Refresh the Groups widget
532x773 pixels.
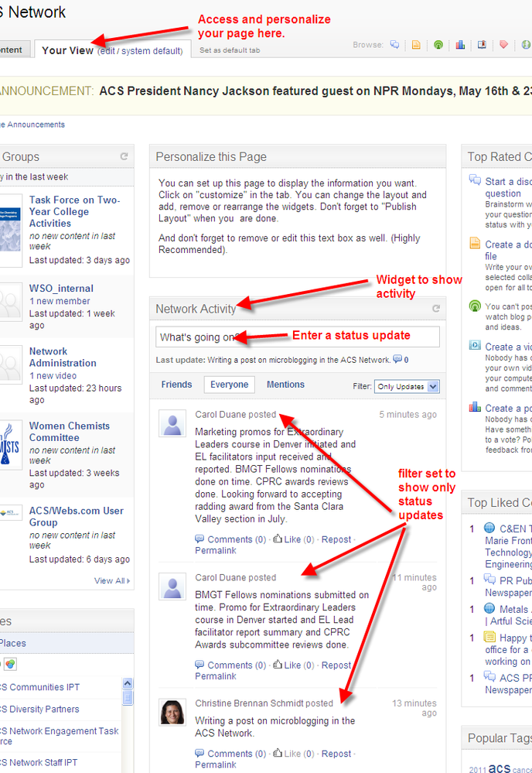point(124,157)
